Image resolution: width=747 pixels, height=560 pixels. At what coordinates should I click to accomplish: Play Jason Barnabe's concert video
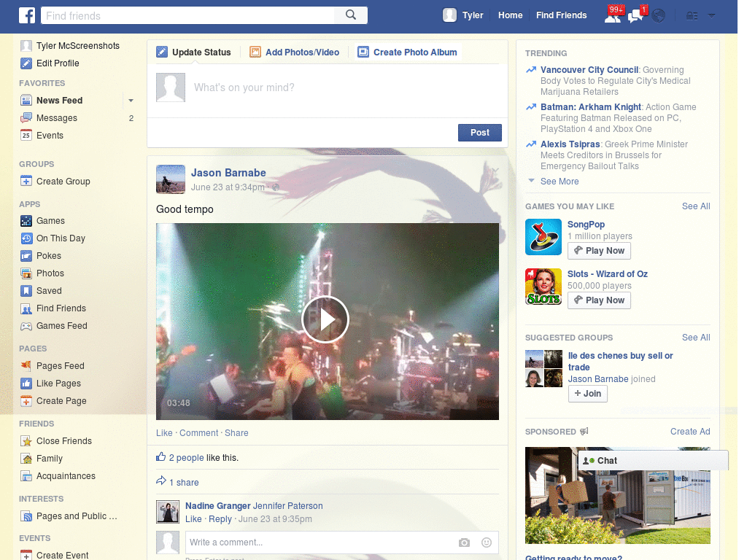[x=326, y=319]
